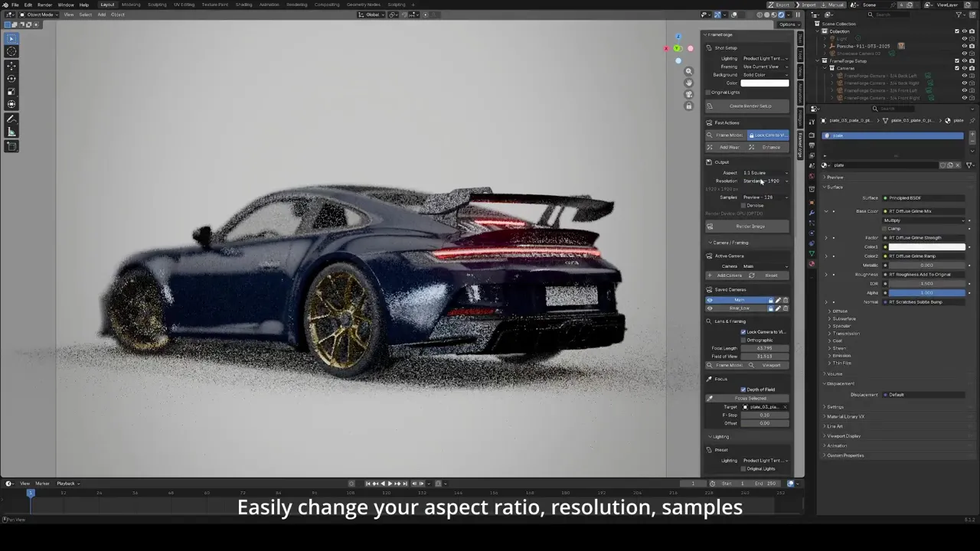Choose the Add Cube tool in the left toolbar
Viewport: 980px width, 551px height.
[x=11, y=146]
